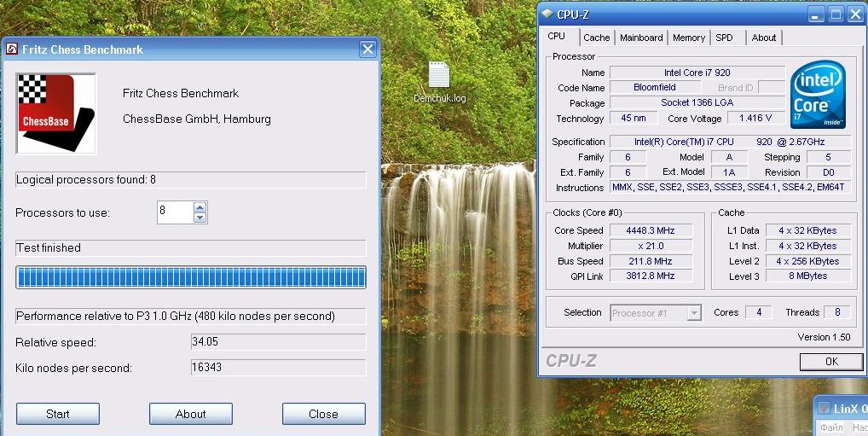This screenshot has height=436, width=868.
Task: Close the Fritz Chess Benchmark window
Action: point(367,49)
